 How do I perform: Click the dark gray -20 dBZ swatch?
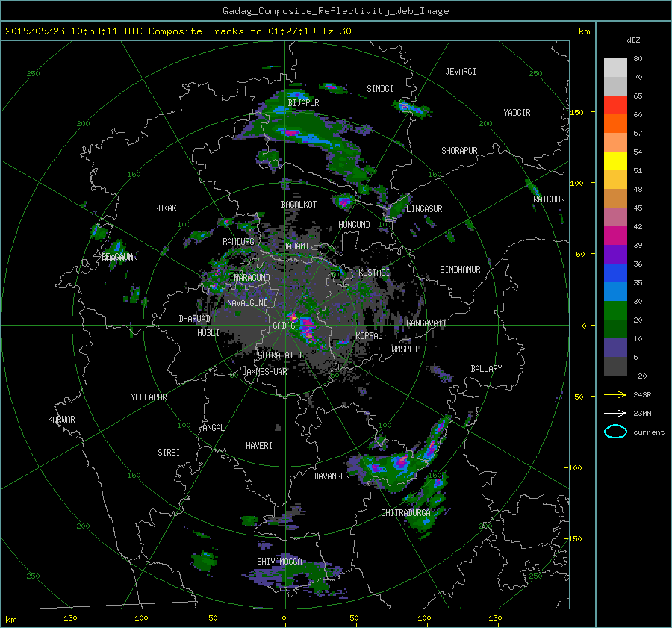click(615, 366)
